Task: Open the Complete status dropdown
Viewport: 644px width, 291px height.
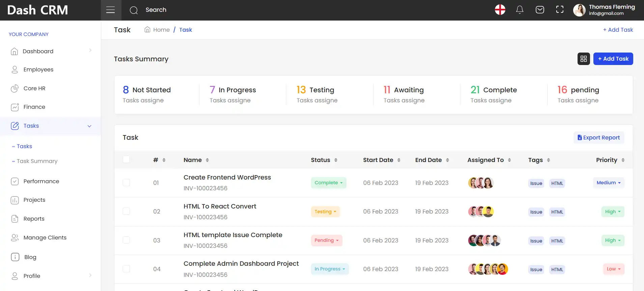Action: point(329,183)
